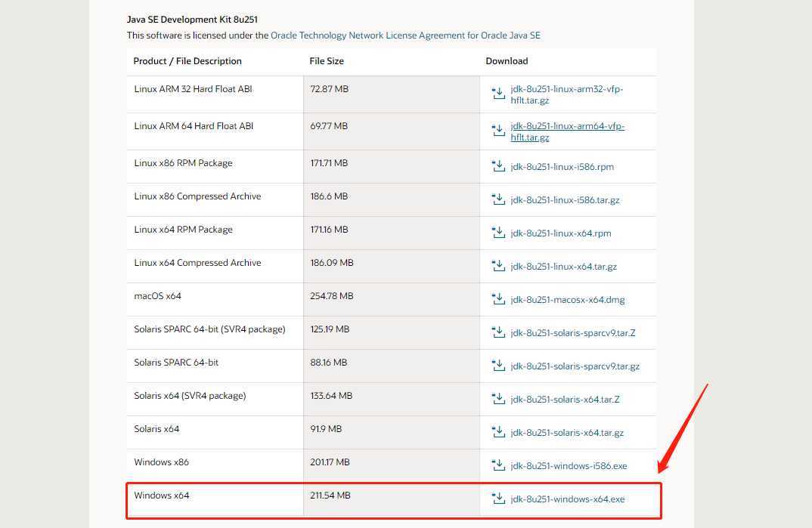Click download icon for jdk-8u251-linux-arm32-vfp-hflt.tar.gz
The image size is (812, 528).
(x=498, y=94)
